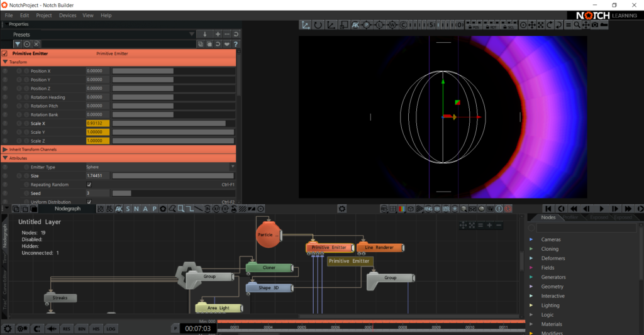Collapse the Attributes section

pos(5,158)
